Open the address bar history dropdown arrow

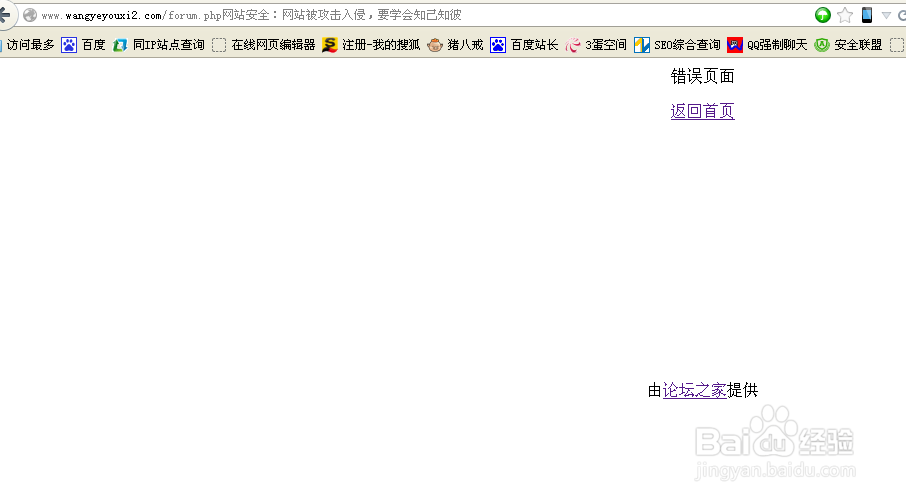click(886, 16)
